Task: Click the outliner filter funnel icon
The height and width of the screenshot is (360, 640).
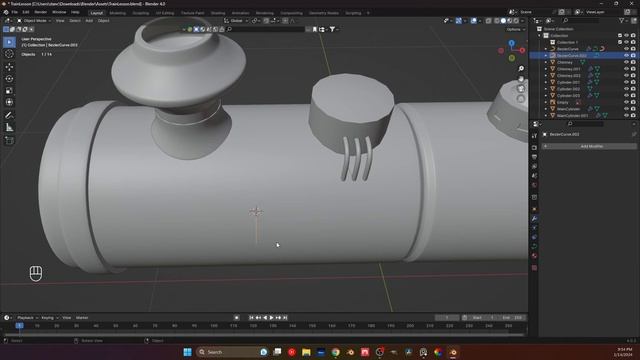Action: (x=621, y=20)
